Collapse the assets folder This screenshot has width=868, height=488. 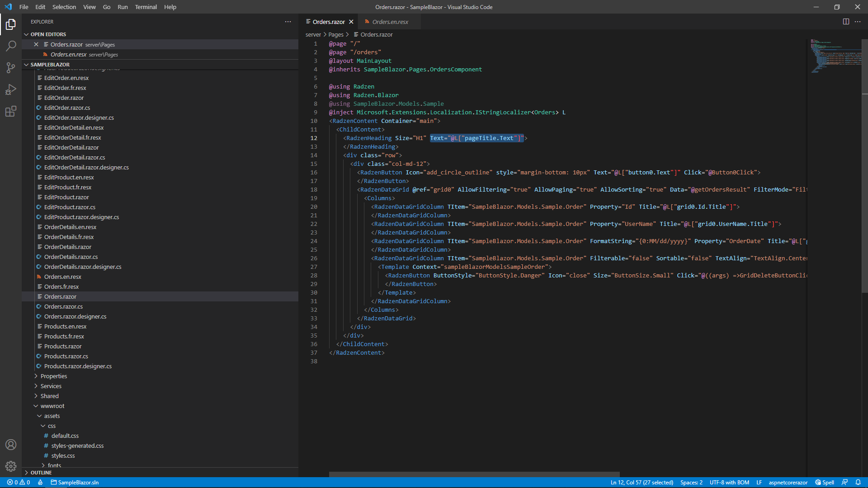click(52, 416)
